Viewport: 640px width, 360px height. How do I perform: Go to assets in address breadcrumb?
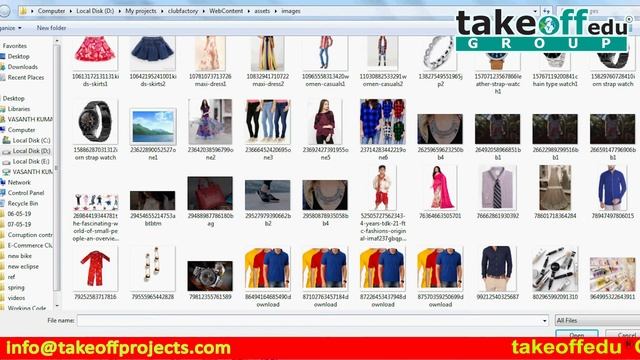(x=262, y=11)
